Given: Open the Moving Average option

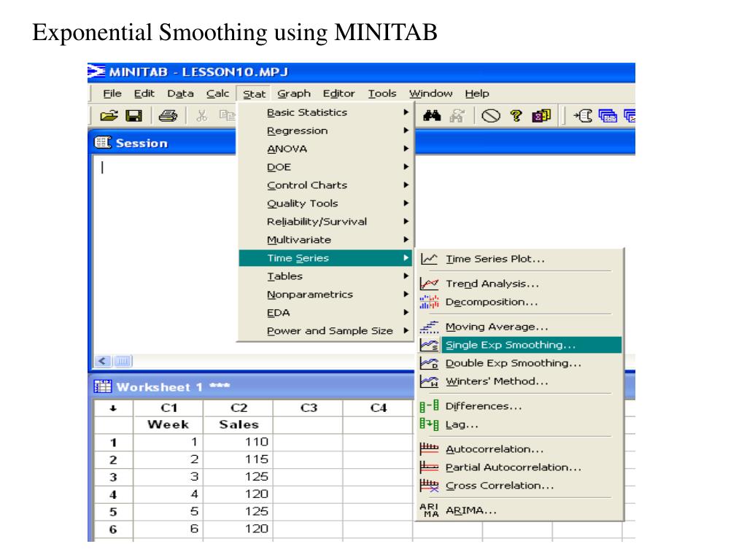Looking at the screenshot, I should 496,327.
